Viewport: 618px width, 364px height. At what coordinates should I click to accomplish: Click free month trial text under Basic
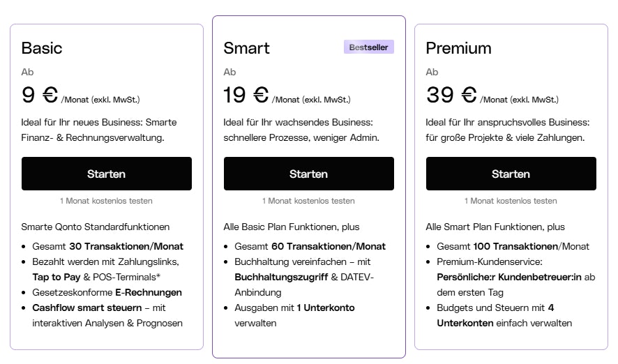(106, 201)
